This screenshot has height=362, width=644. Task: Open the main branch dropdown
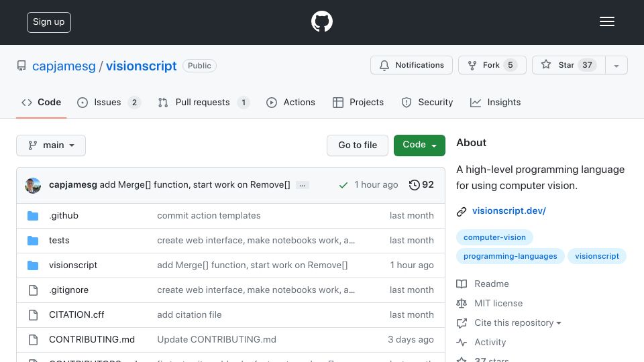tap(51, 145)
